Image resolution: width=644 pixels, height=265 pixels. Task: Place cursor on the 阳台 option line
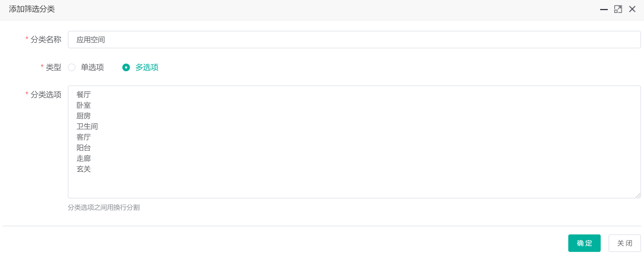pyautogui.click(x=84, y=148)
